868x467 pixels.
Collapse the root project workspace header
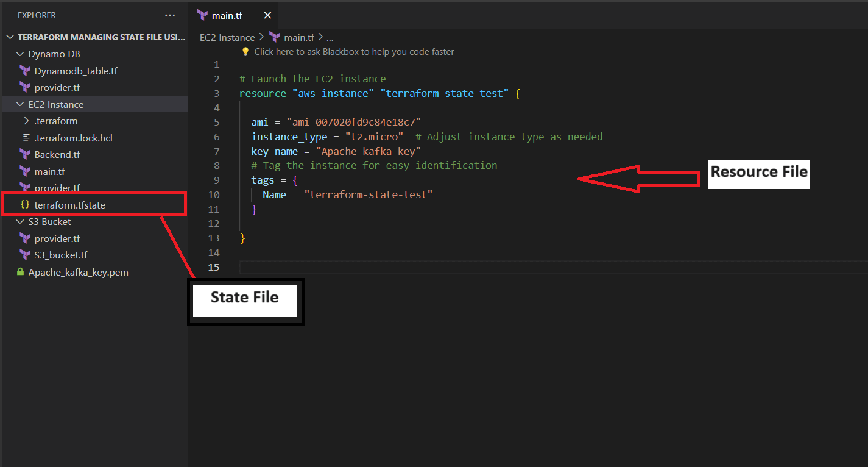[x=10, y=37]
